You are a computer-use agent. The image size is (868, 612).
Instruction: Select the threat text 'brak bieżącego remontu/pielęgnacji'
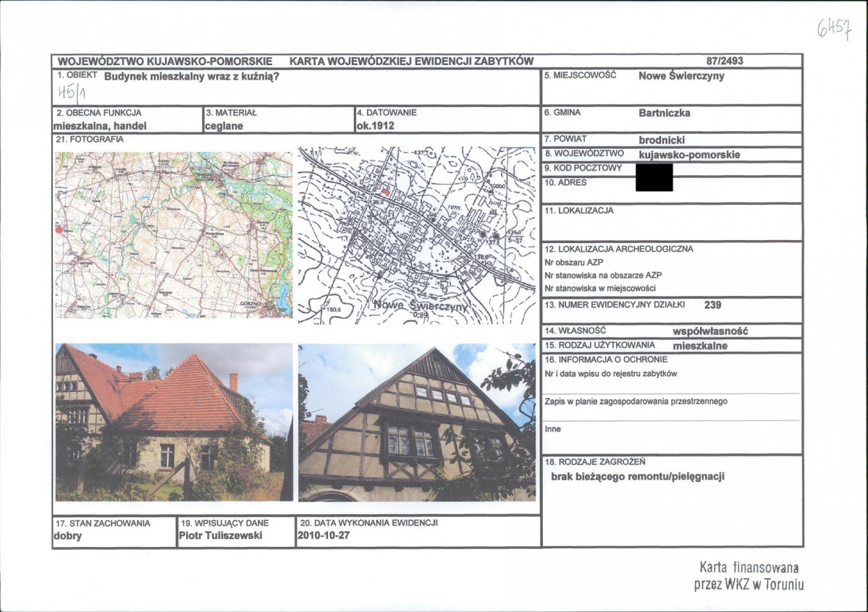pos(638,477)
